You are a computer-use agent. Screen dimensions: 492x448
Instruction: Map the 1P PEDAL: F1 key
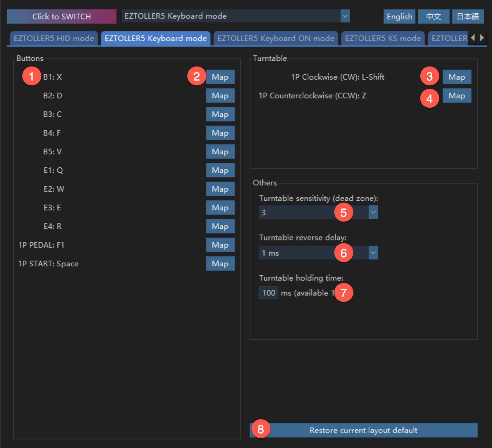(220, 245)
